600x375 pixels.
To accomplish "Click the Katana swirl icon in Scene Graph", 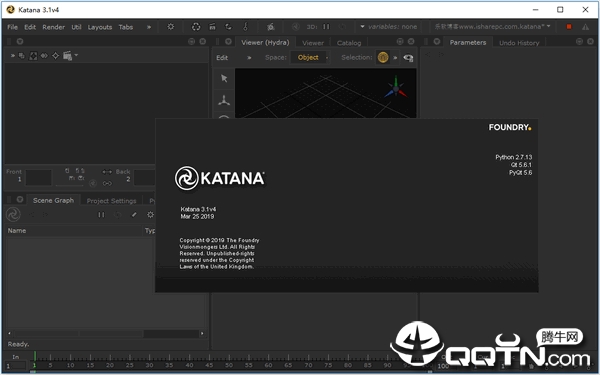I will point(13,214).
